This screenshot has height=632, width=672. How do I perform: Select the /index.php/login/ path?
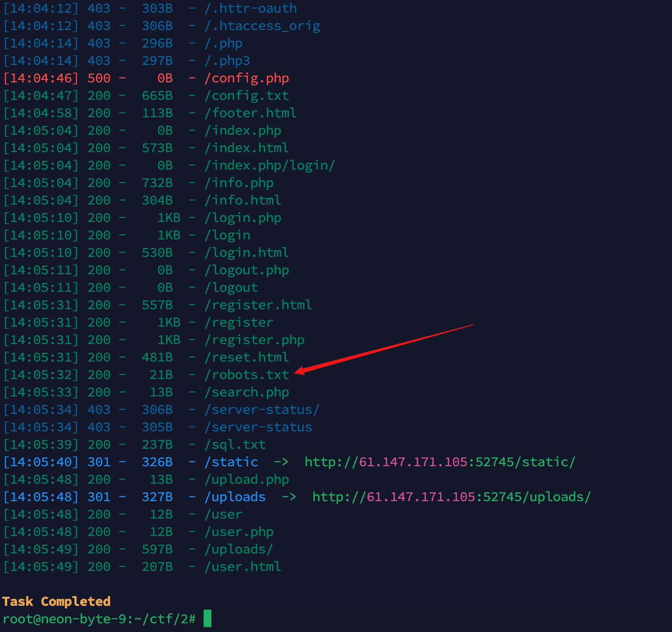(270, 165)
